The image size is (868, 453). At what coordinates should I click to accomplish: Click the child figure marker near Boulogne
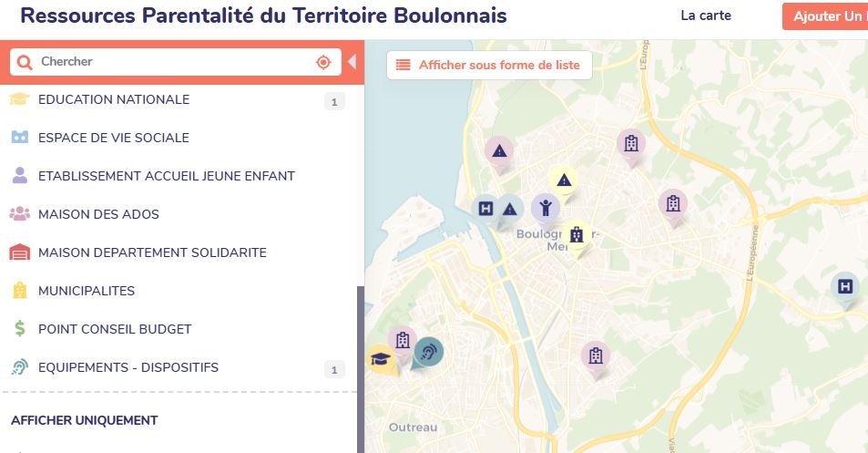pos(546,209)
